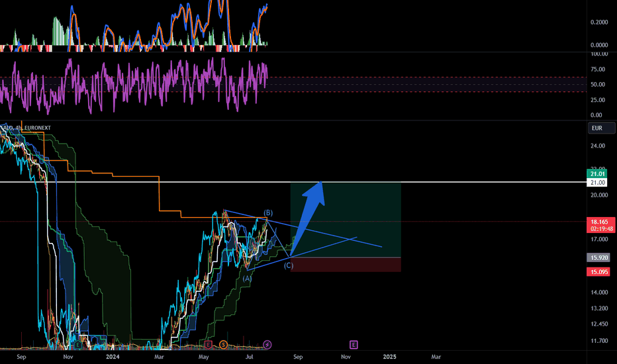Click the 25.00 oscillator scale value
The height and width of the screenshot is (364, 617).
tap(598, 100)
